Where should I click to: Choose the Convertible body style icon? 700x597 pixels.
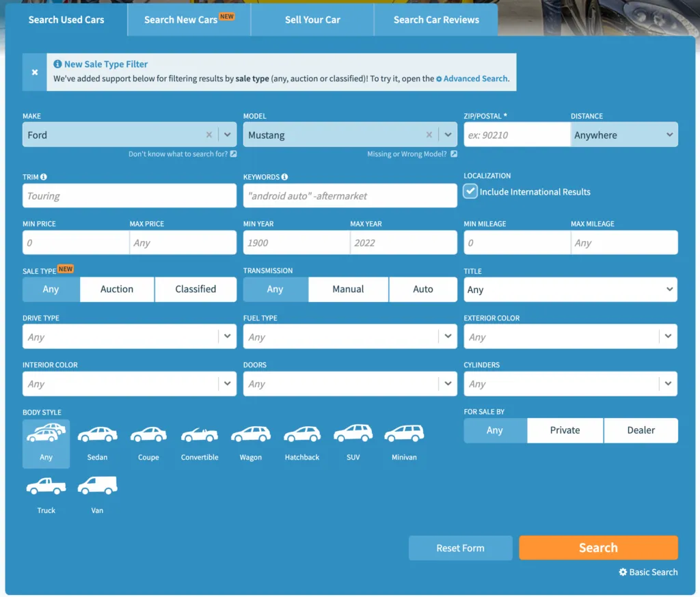[200, 442]
